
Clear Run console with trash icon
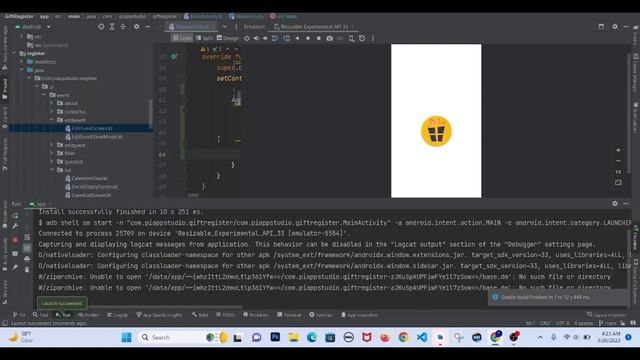[27, 269]
